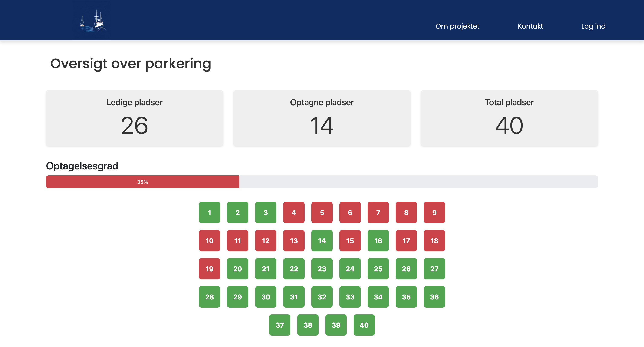Click red parking spot 9
The height and width of the screenshot is (347, 644).
click(434, 213)
